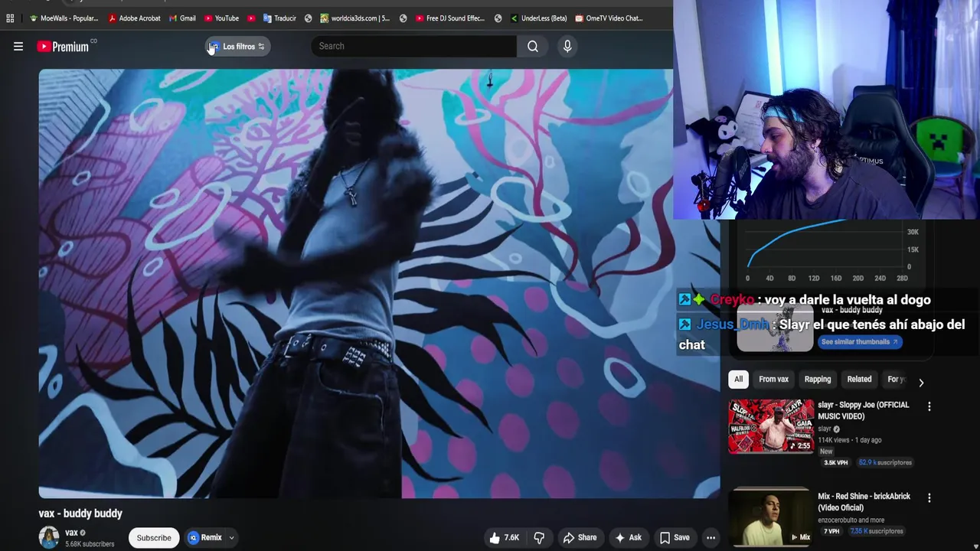
Task: Open more actions three-dot menu
Action: click(710, 537)
